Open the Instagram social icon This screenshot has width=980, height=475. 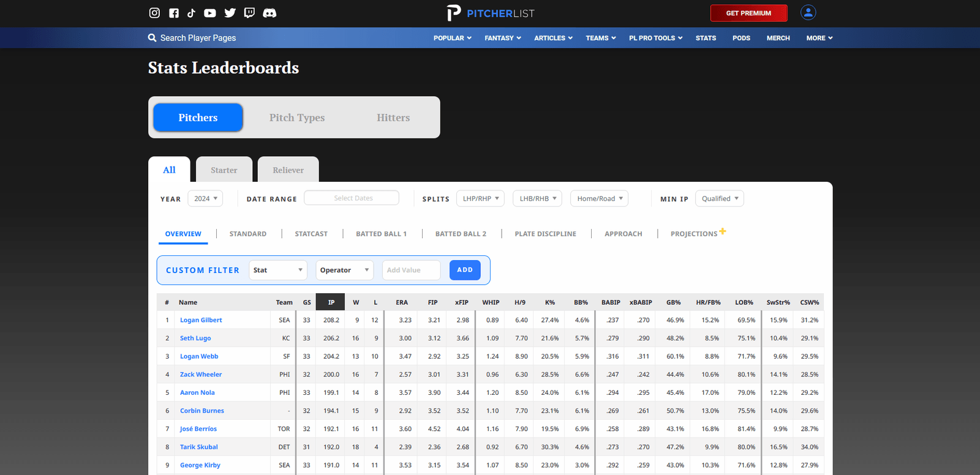click(x=154, y=13)
